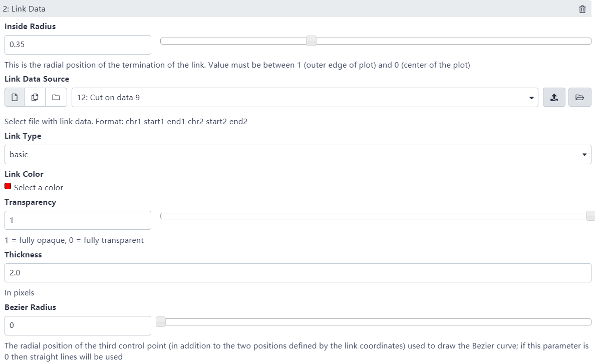Open the Link Data Source dropdown
Viewport: 595px width, 364px height.
click(x=305, y=97)
